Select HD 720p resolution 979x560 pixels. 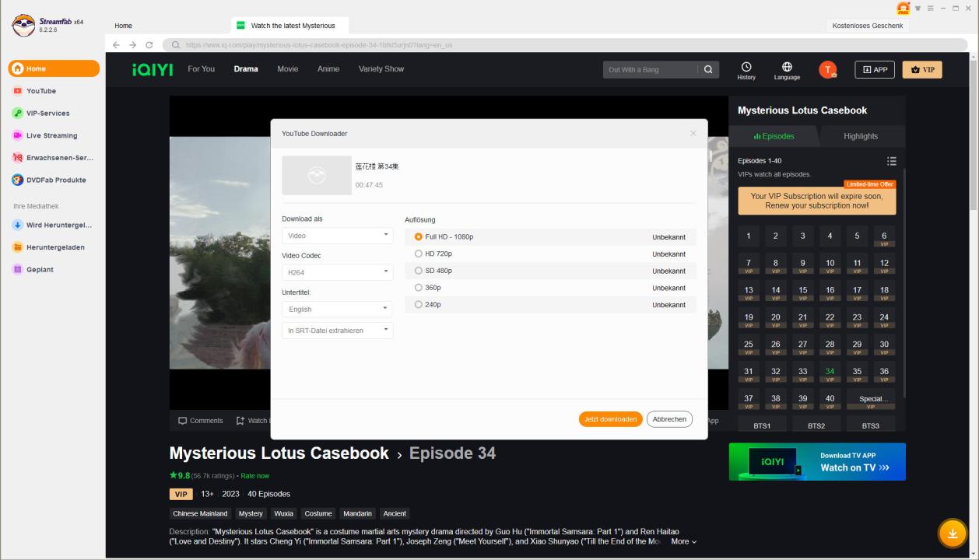pos(550,254)
